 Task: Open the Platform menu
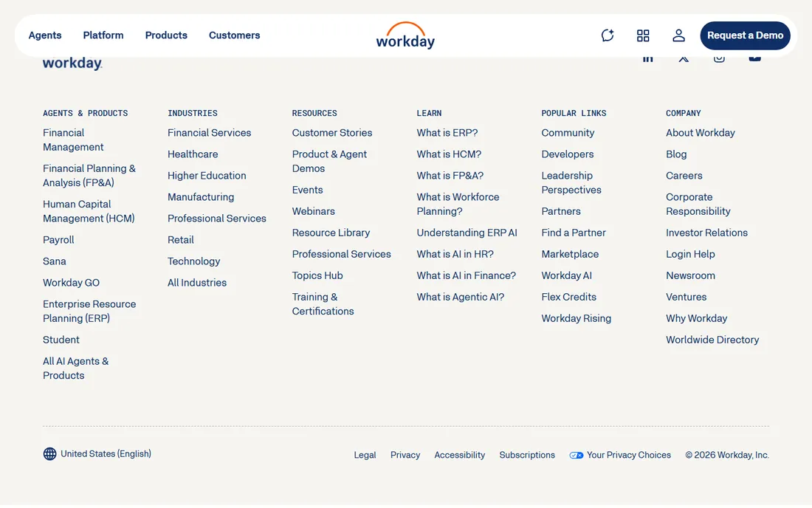[103, 35]
